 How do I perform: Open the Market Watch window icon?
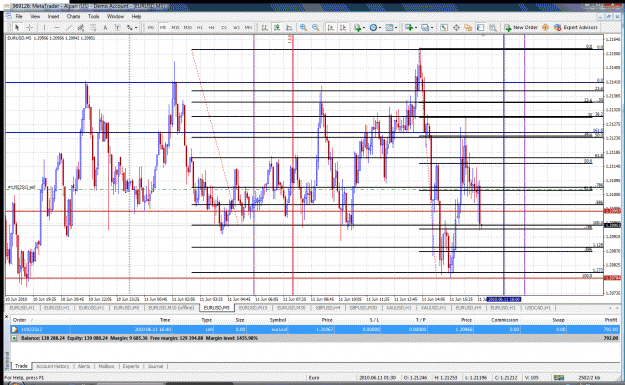click(x=444, y=28)
